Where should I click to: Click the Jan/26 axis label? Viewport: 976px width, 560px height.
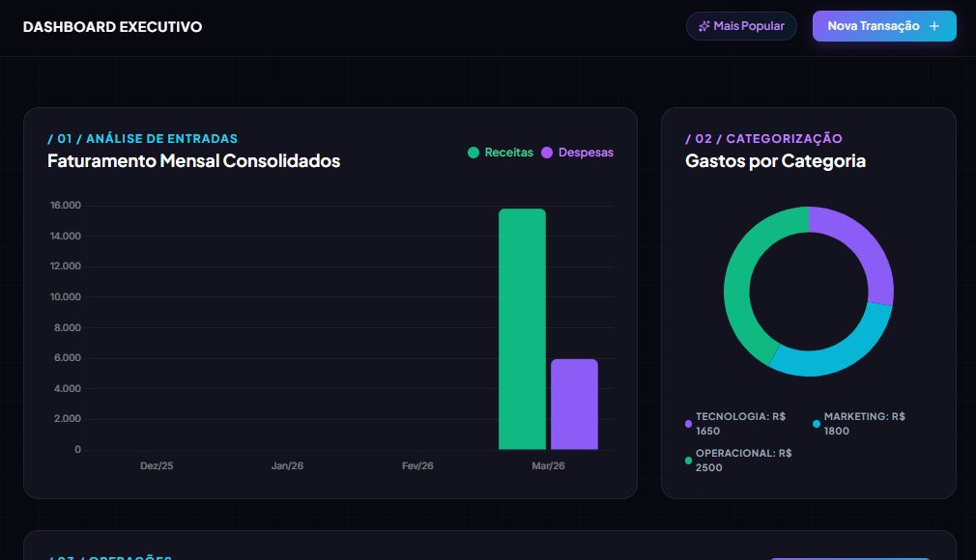click(288, 466)
